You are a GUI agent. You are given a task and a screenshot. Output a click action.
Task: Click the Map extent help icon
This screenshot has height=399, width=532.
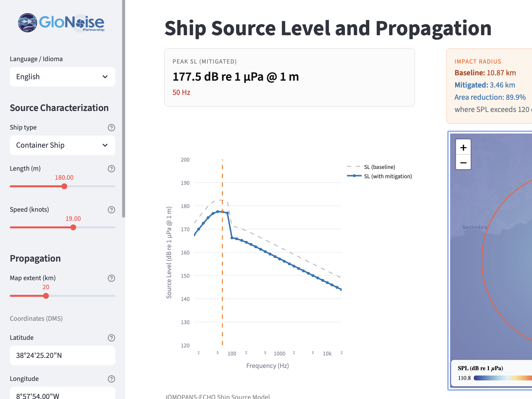coord(111,278)
